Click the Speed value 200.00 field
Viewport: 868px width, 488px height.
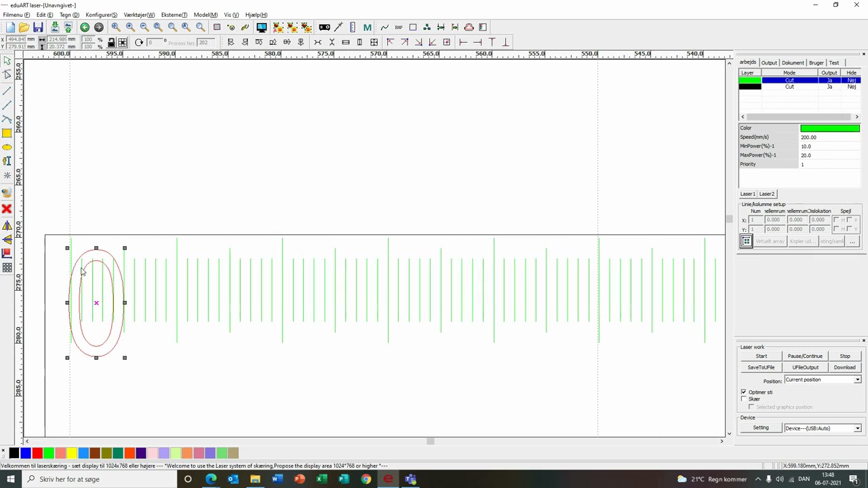coord(830,137)
